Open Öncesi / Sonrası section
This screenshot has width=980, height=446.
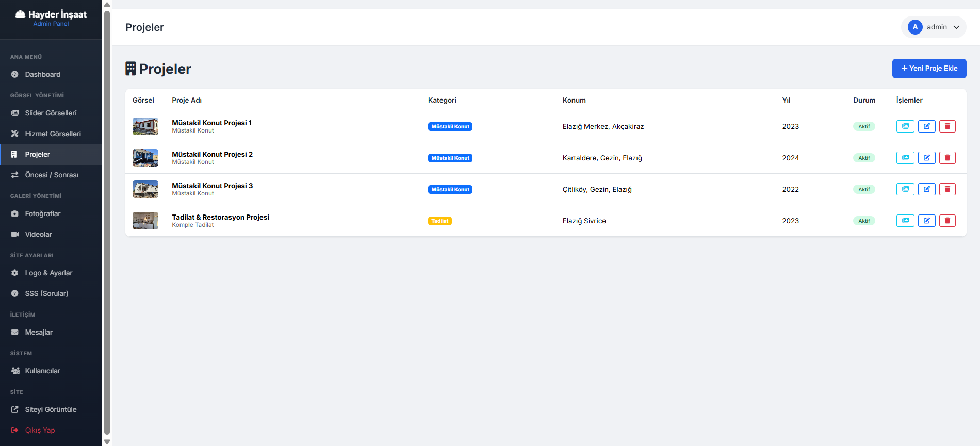pos(51,175)
